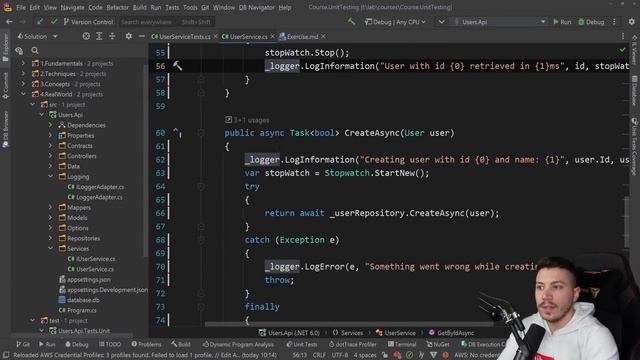640x360 pixels.
Task: Open the Users.Api run configuration dropdown
Action: 499,22
